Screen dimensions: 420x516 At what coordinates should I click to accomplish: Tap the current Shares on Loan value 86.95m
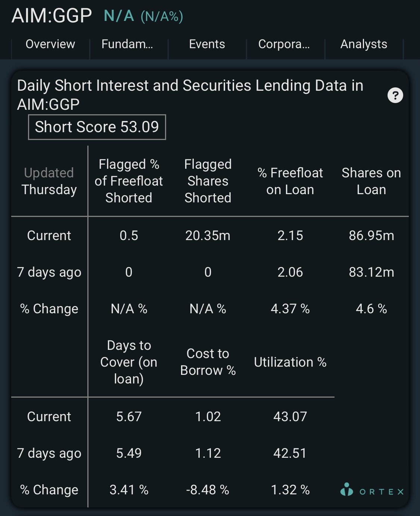[371, 236]
